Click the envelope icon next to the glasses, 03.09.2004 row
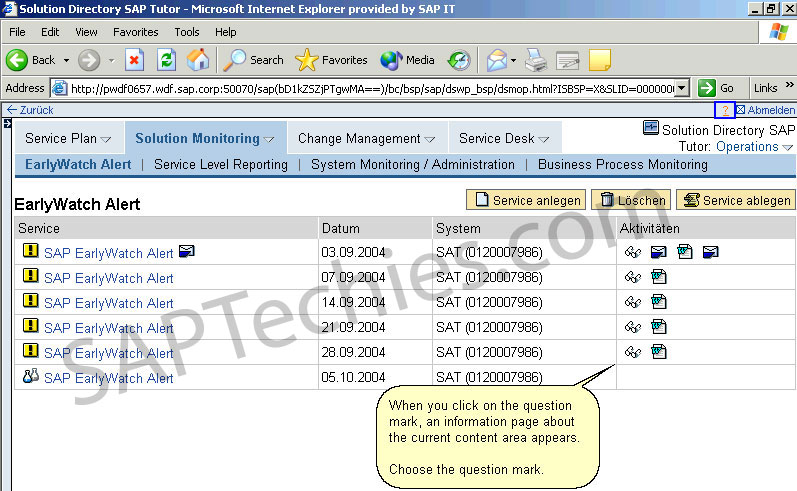 (x=659, y=252)
